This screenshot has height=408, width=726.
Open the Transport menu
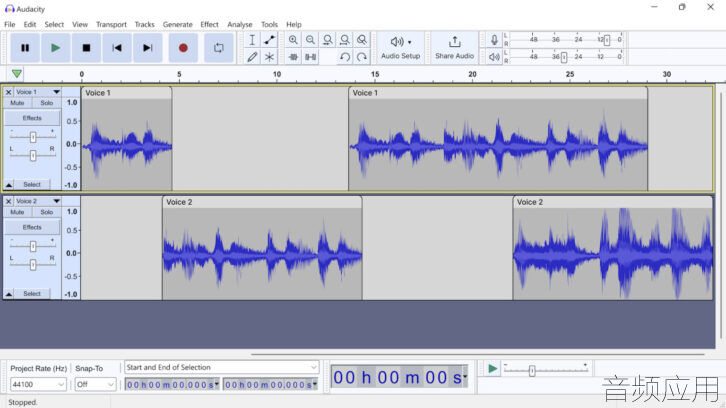tap(111, 25)
